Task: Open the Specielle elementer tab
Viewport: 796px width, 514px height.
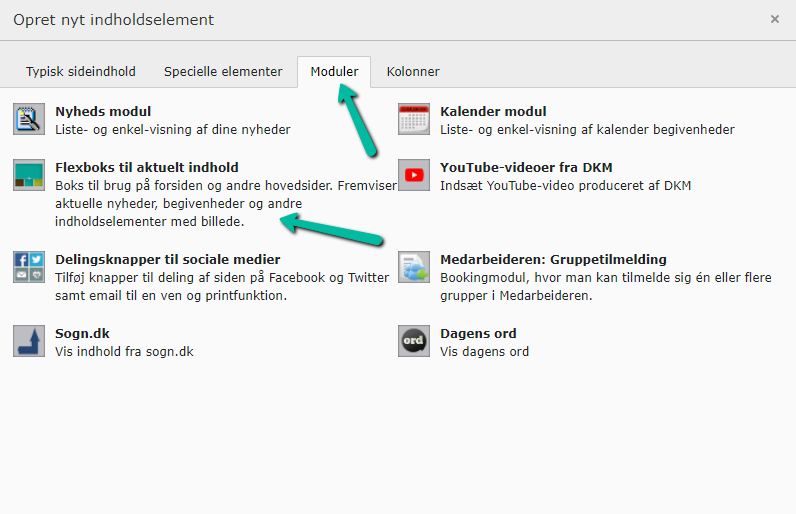Action: pos(223,72)
